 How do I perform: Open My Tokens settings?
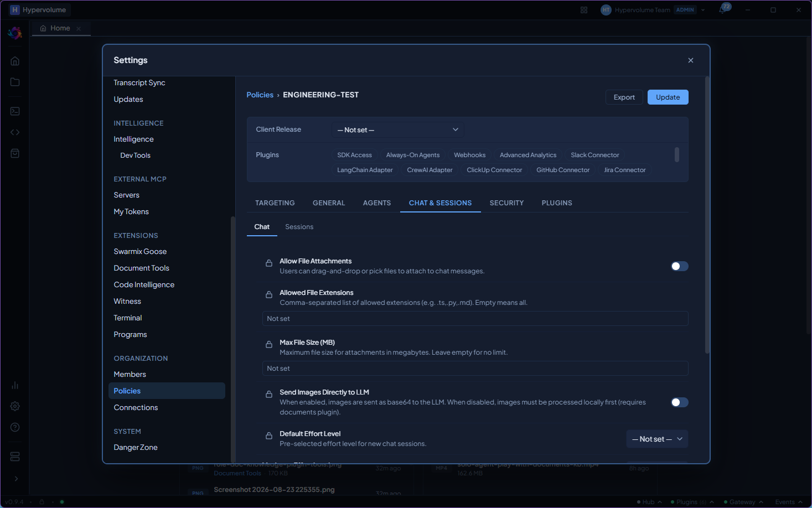point(131,211)
